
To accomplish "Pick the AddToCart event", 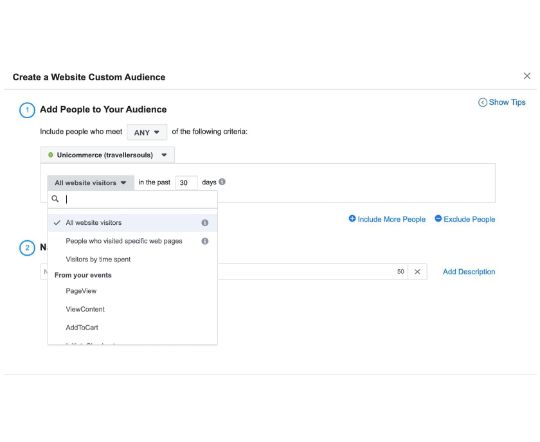I will 132,328.
